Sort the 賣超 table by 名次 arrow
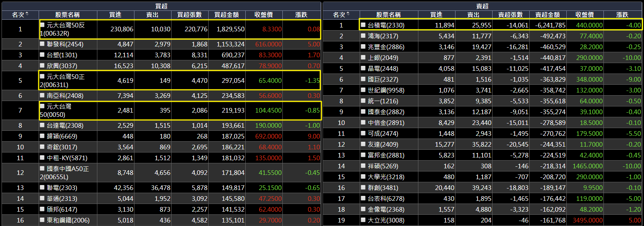The image size is (644, 226). tap(348, 14)
